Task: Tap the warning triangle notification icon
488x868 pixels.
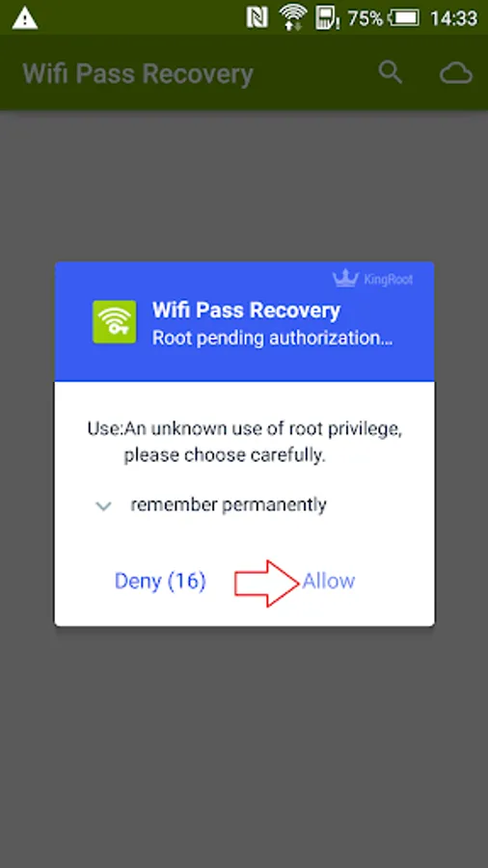Action: (x=25, y=18)
